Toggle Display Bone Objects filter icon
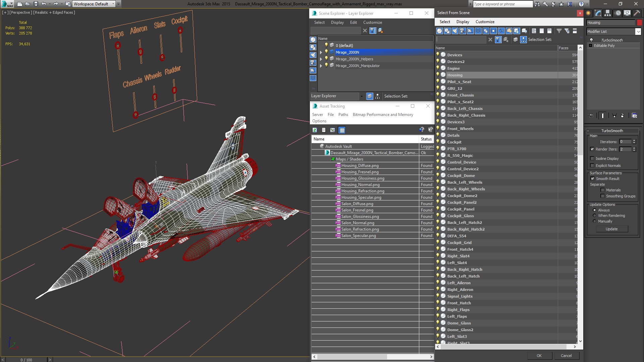 point(501,31)
